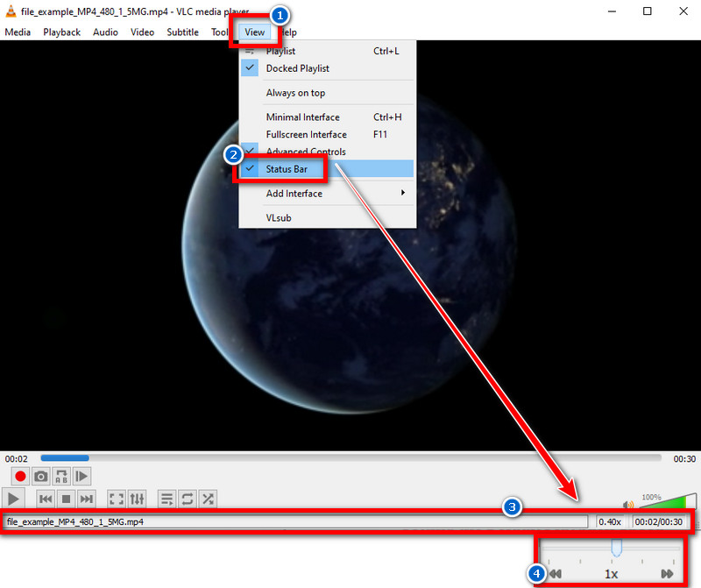Jump to previous media track
This screenshot has width=701, height=588.
(46, 499)
